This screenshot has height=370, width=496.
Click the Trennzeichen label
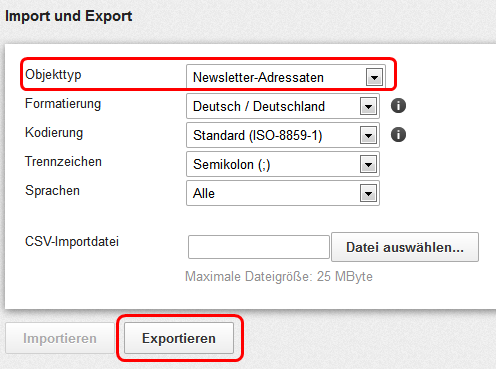(x=63, y=162)
